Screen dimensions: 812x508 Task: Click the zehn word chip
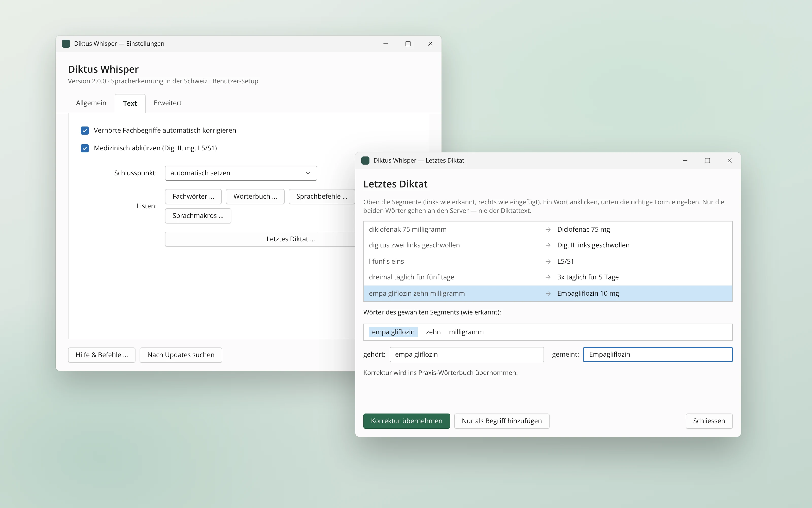click(433, 332)
